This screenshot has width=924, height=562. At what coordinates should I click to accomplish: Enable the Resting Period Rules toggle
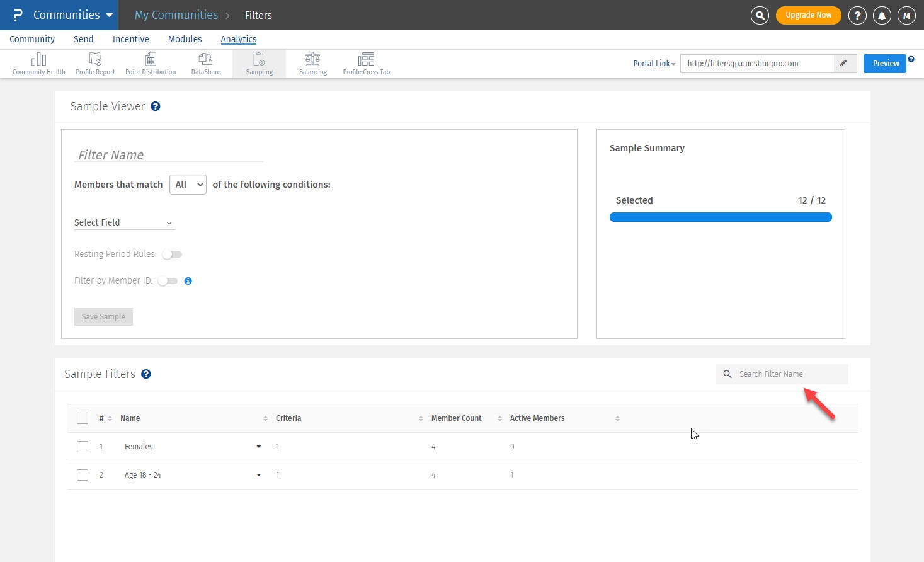tap(172, 255)
